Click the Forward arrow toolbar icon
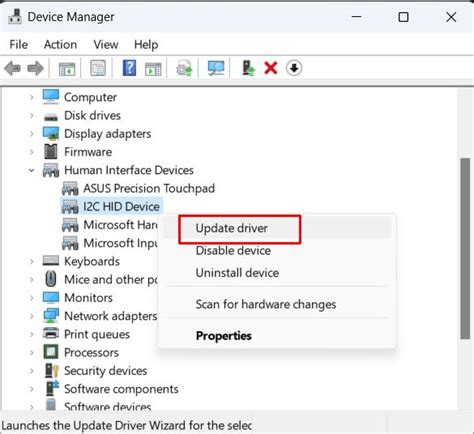Viewport: 474px width, 434px height. point(35,68)
